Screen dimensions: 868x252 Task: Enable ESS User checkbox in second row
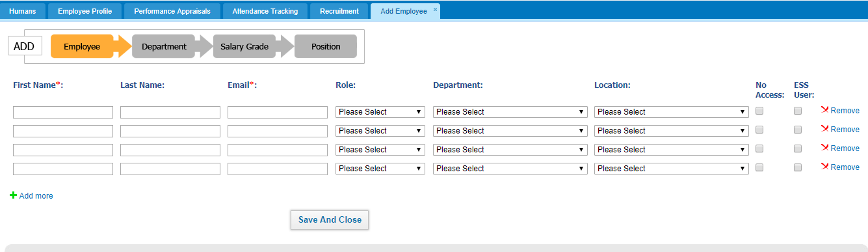tap(798, 130)
